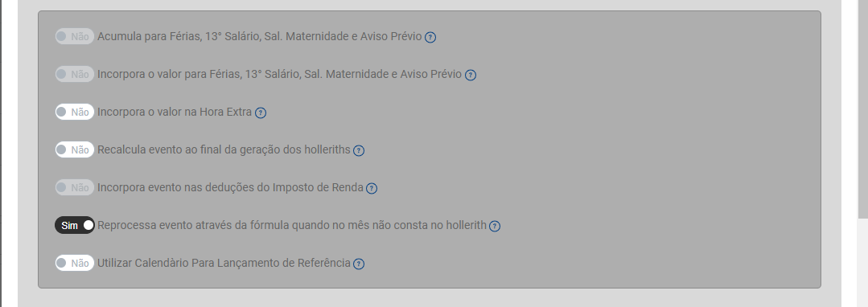Click label Recalcula evento ao final da geração

224,150
